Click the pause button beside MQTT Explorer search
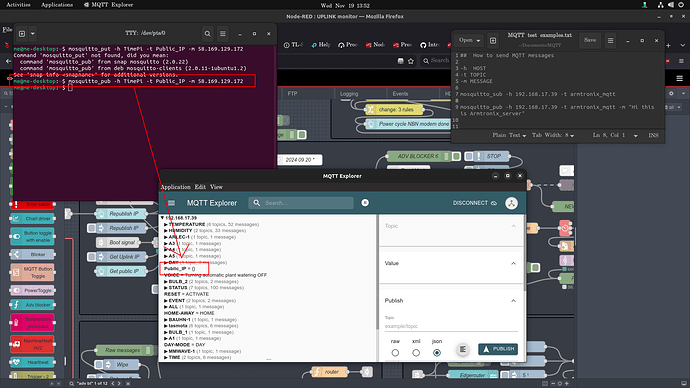This screenshot has width=690, height=388. tap(365, 202)
